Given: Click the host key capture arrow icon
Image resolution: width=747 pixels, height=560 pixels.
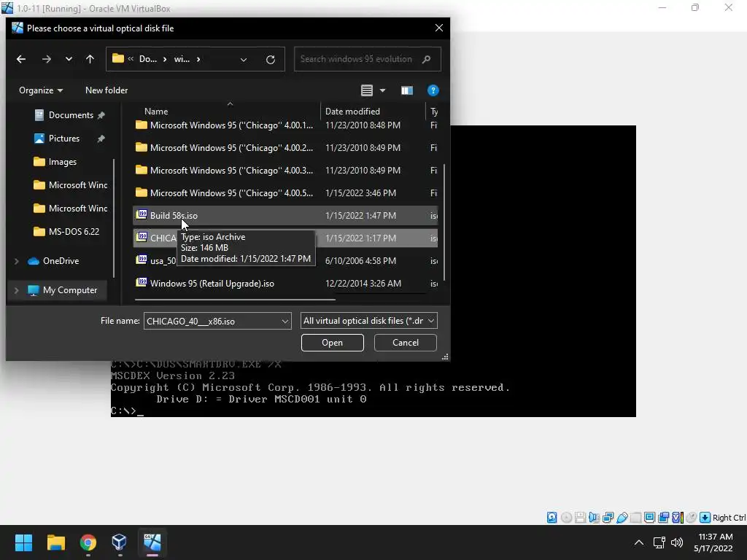Looking at the screenshot, I should click(705, 518).
